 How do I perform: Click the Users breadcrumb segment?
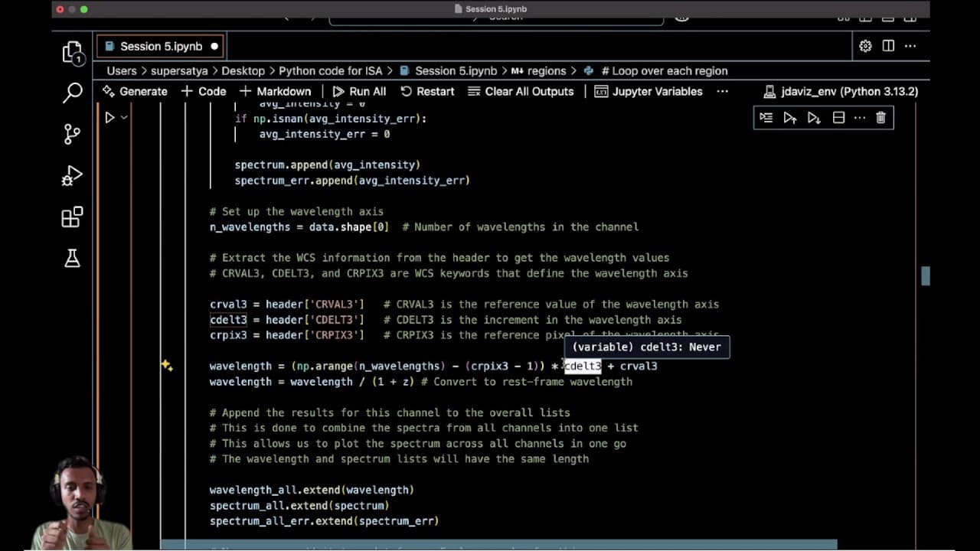(x=122, y=70)
